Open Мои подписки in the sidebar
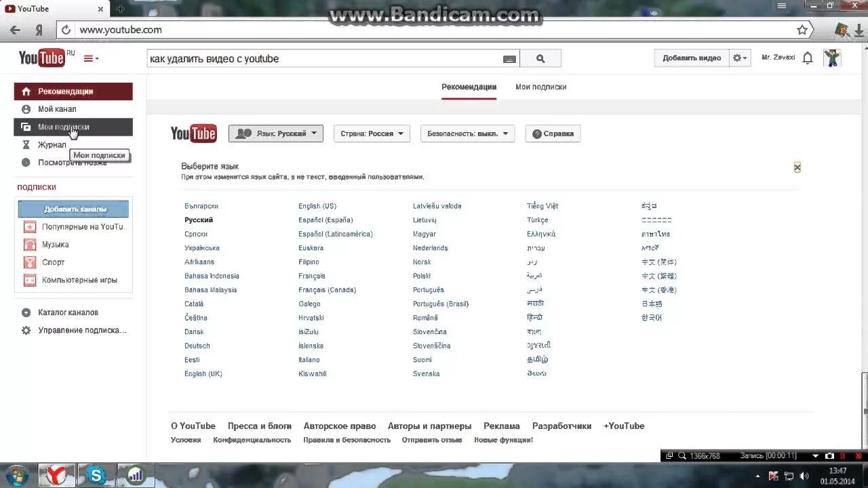The image size is (868, 488). click(x=73, y=127)
